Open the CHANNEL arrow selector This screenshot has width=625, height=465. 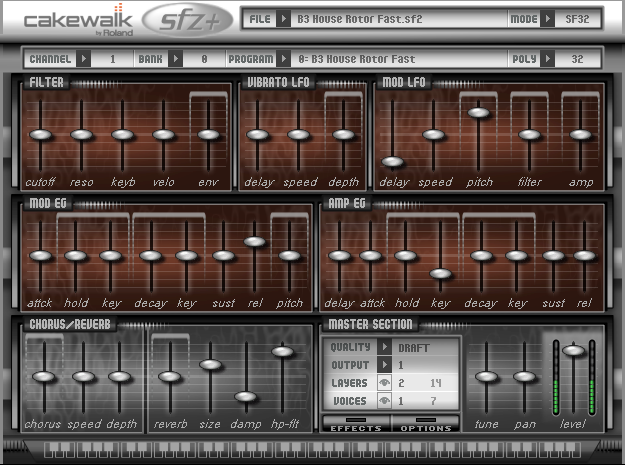tap(83, 59)
